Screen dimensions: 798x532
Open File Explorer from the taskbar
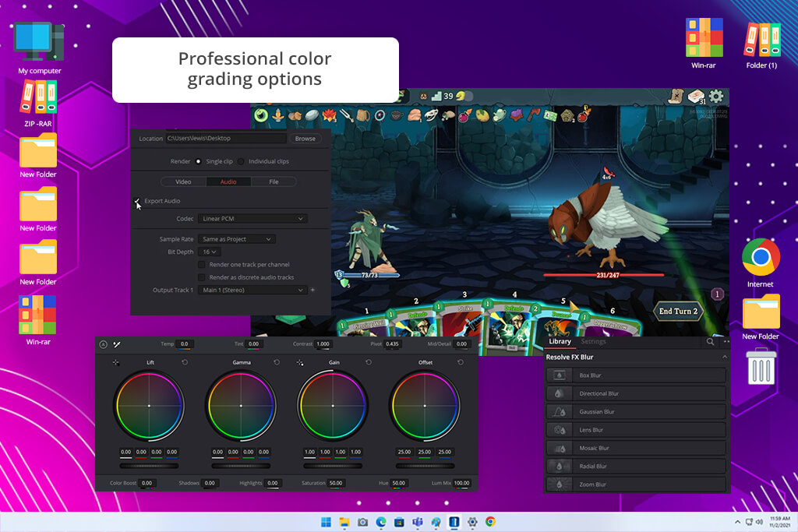pos(344,522)
